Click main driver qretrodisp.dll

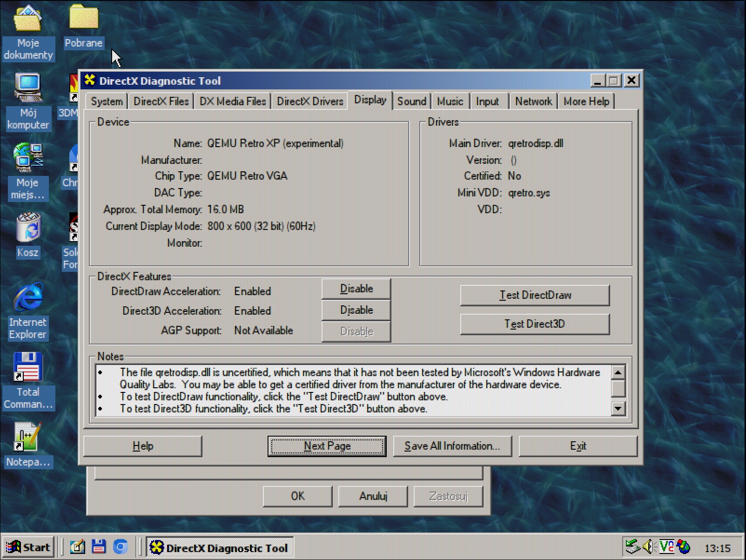coord(536,143)
